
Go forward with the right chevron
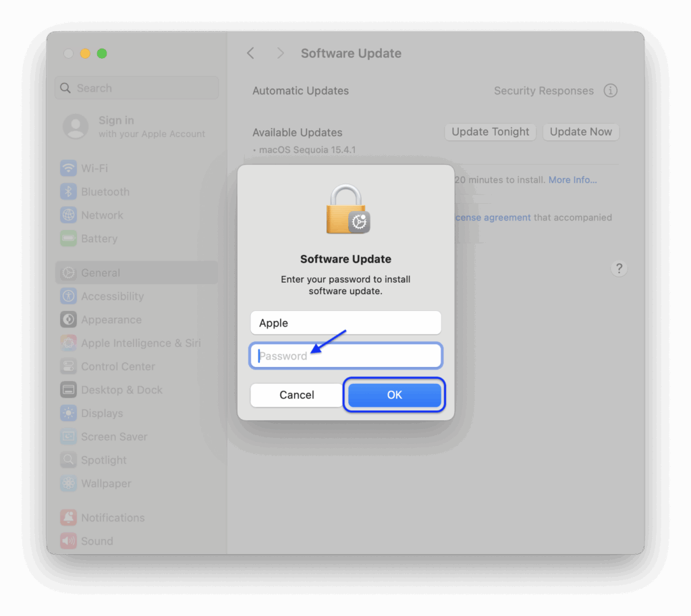[x=280, y=53]
